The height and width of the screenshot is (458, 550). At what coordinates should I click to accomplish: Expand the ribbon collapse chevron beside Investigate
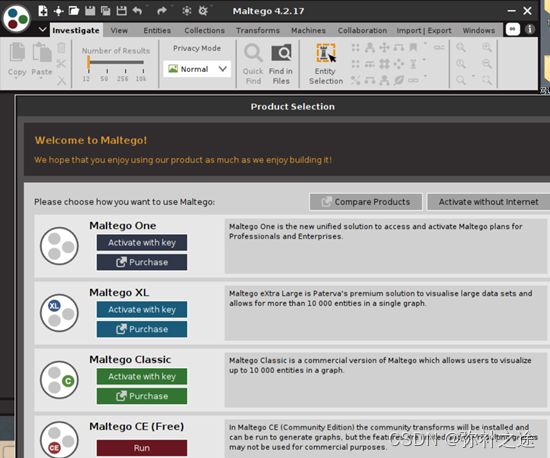pos(42,29)
